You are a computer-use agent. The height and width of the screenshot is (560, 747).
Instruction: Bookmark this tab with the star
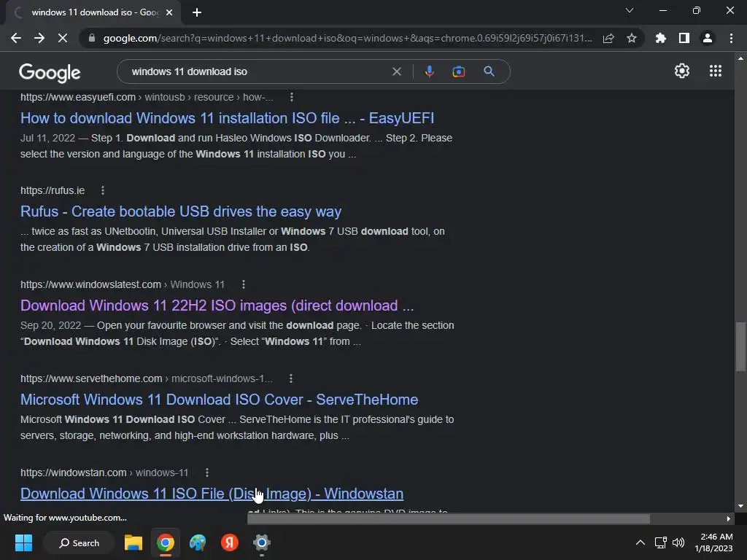click(x=632, y=38)
